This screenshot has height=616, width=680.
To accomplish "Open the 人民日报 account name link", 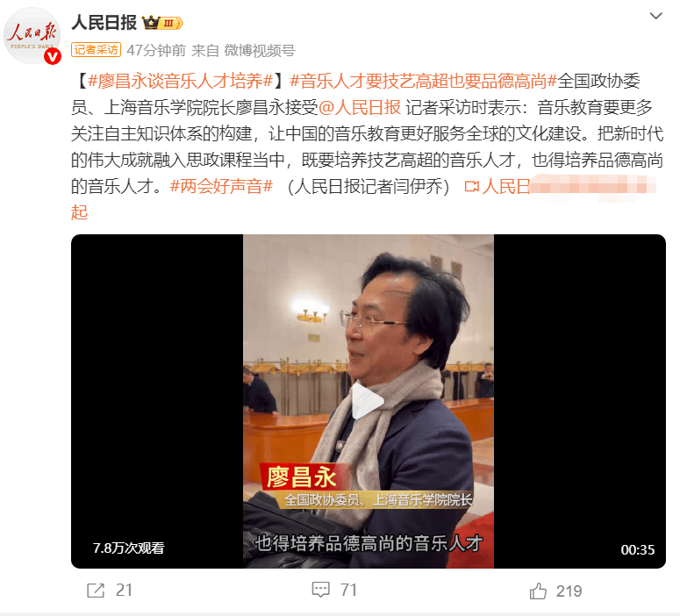I will pyautogui.click(x=104, y=23).
